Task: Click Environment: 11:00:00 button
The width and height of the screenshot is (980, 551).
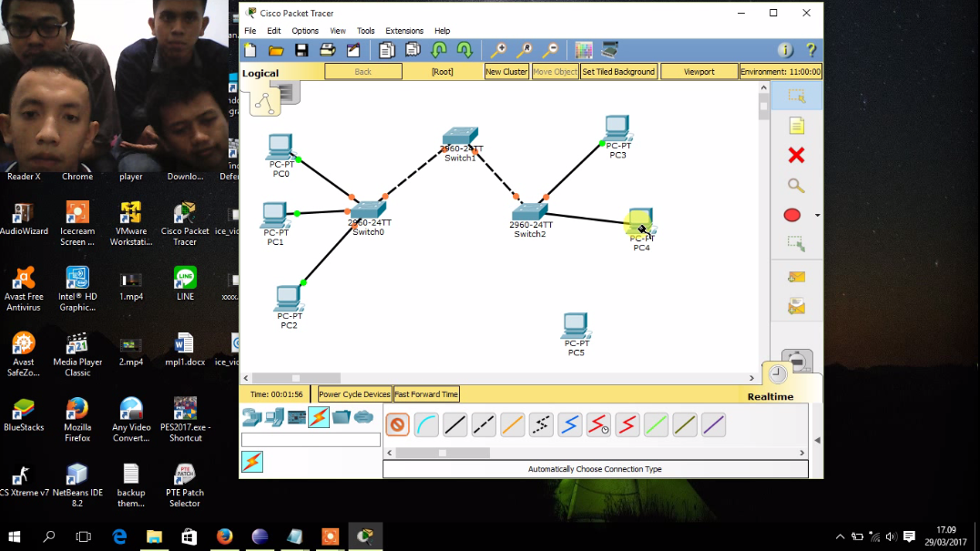Action: point(781,72)
